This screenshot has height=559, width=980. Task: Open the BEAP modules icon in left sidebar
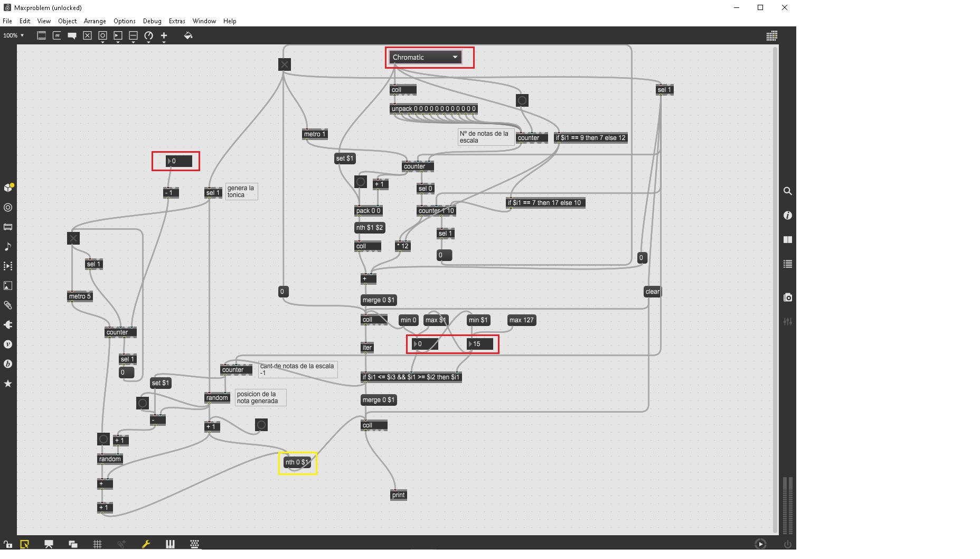point(8,364)
